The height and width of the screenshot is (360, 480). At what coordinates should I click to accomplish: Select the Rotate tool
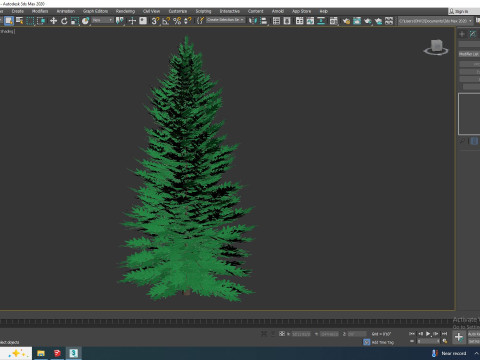point(64,21)
